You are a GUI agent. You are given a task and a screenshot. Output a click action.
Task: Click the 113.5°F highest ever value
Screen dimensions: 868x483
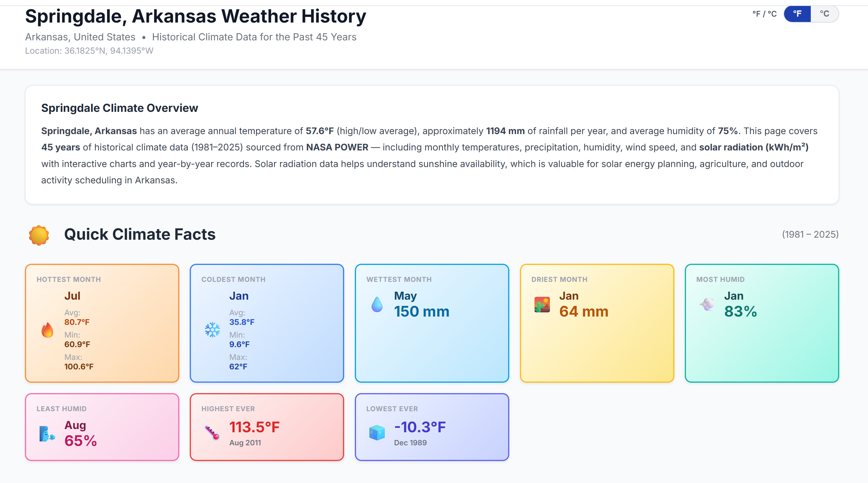(x=254, y=427)
